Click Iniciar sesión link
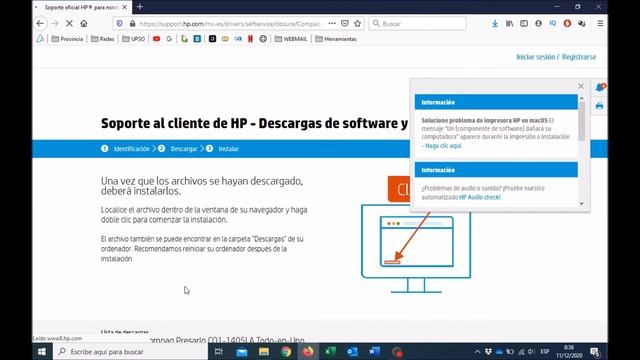 [x=536, y=57]
